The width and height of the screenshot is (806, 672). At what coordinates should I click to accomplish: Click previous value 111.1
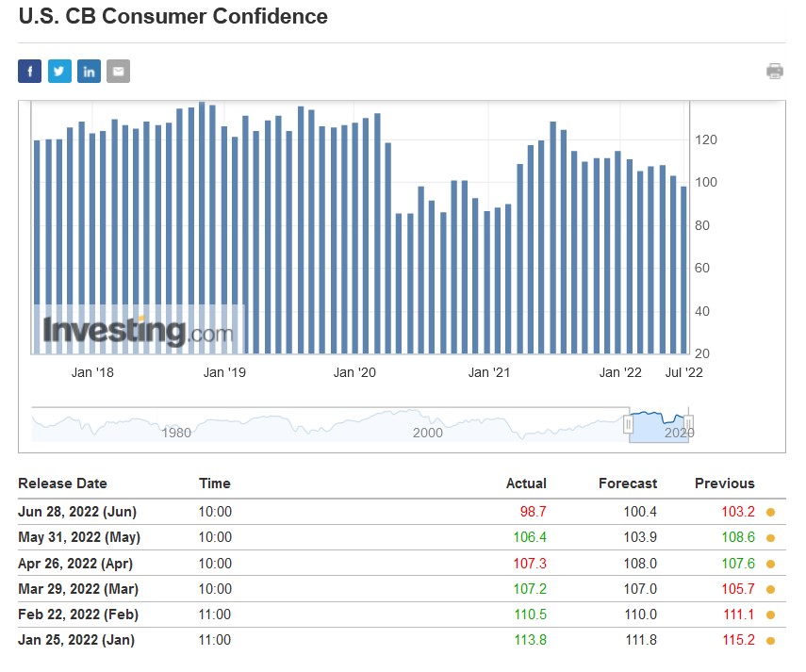739,615
